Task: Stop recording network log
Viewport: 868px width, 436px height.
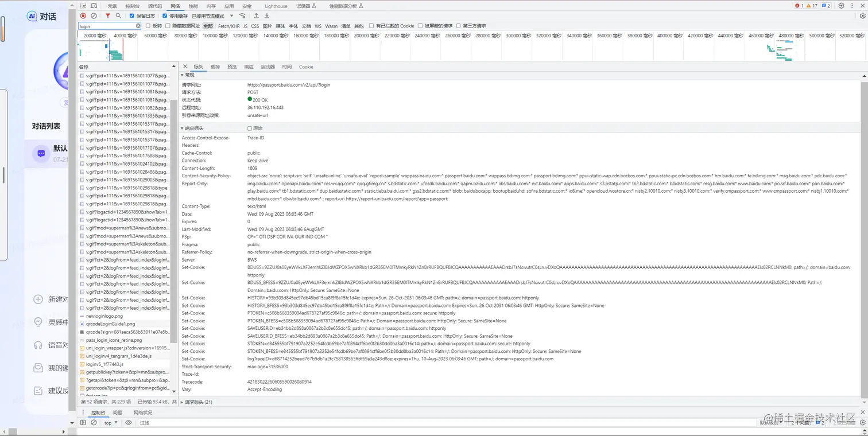Action: click(83, 16)
